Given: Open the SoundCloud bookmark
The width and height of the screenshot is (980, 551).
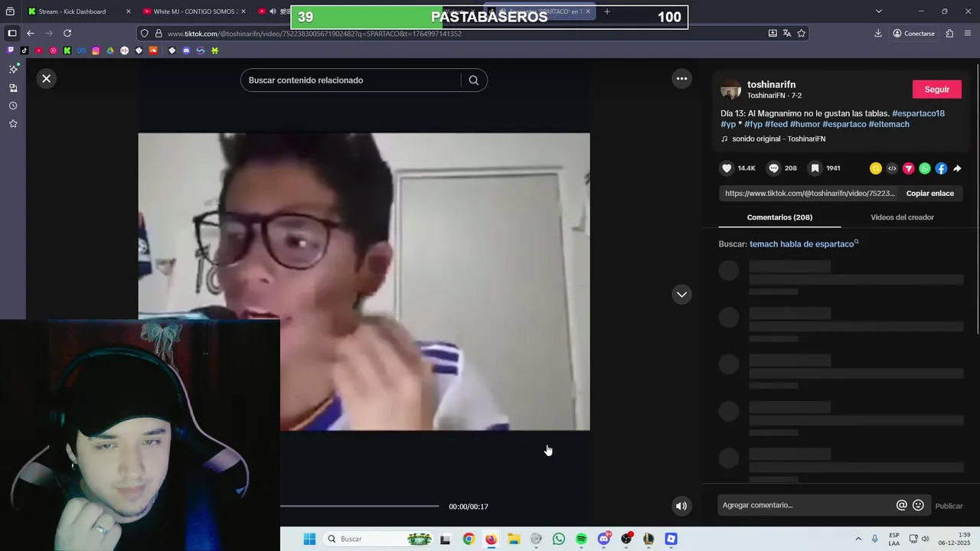Looking at the screenshot, I should (153, 51).
